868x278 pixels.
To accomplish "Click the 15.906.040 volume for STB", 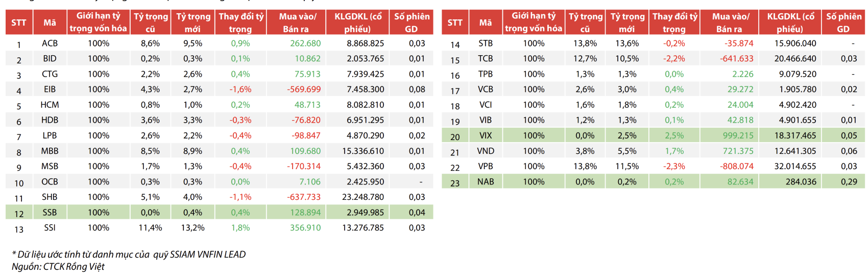I will [795, 43].
